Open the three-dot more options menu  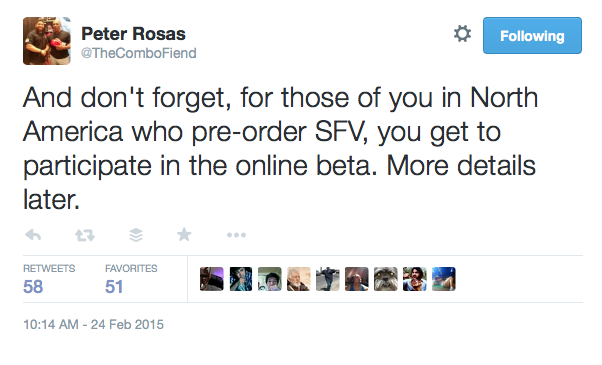tap(236, 235)
